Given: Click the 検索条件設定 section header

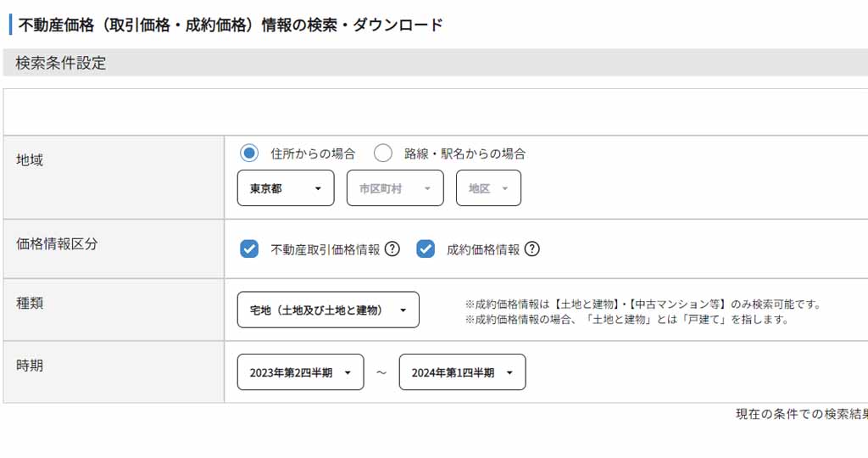Looking at the screenshot, I should coord(61,63).
